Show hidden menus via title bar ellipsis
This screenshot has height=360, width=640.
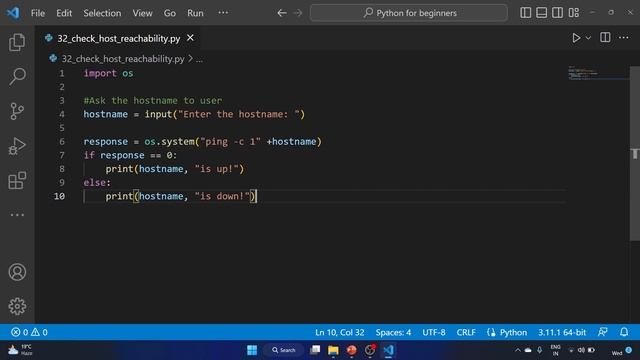click(223, 13)
